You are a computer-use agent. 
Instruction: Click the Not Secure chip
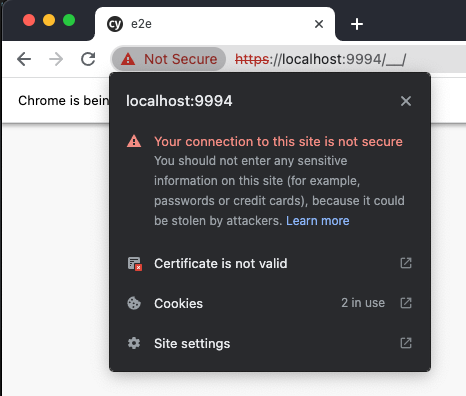coord(169,59)
